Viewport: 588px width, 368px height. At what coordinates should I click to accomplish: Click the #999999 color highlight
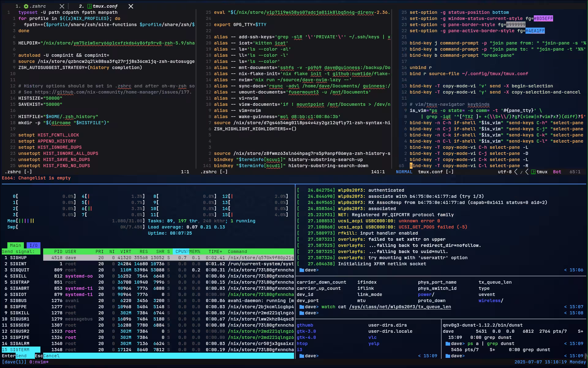point(516,25)
